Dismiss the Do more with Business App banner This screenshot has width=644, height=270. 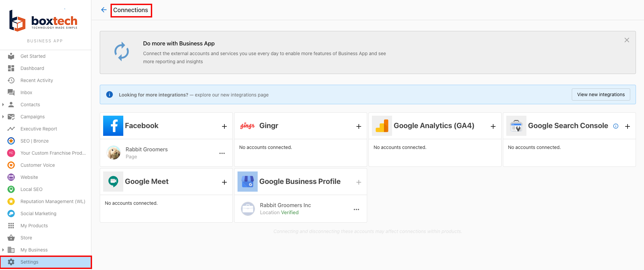tap(627, 40)
